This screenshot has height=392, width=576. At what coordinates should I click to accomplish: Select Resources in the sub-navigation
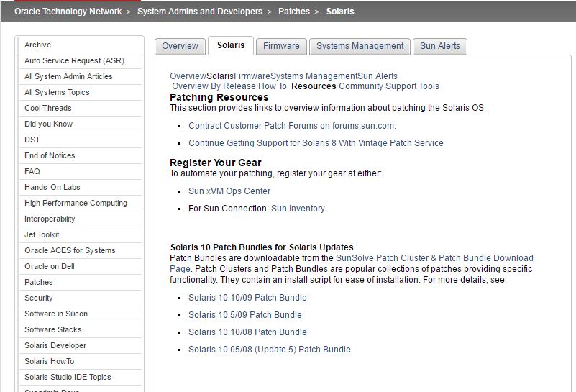(314, 86)
